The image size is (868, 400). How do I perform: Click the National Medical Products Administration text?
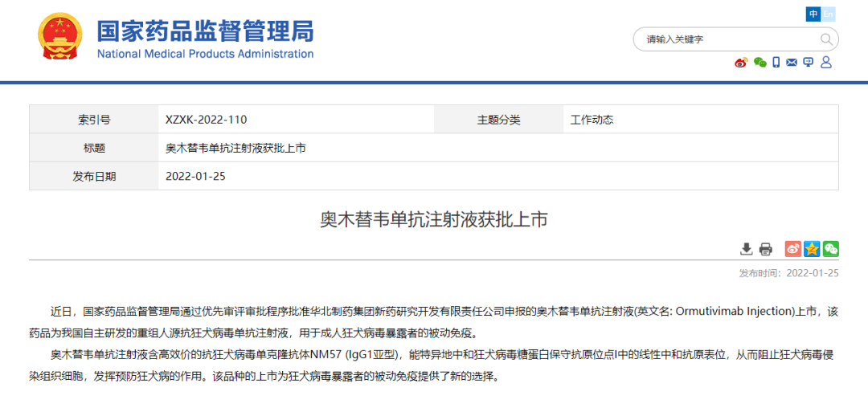[206, 55]
